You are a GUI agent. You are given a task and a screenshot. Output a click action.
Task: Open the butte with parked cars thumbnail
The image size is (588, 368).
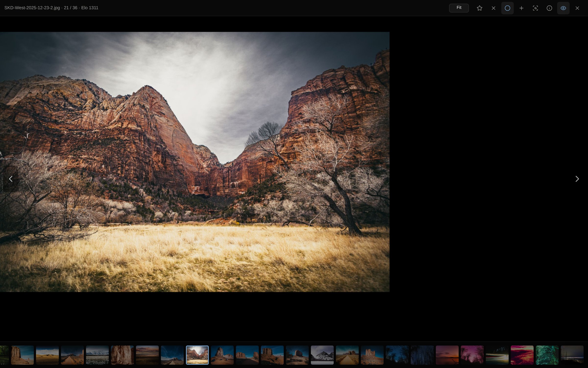(222, 355)
